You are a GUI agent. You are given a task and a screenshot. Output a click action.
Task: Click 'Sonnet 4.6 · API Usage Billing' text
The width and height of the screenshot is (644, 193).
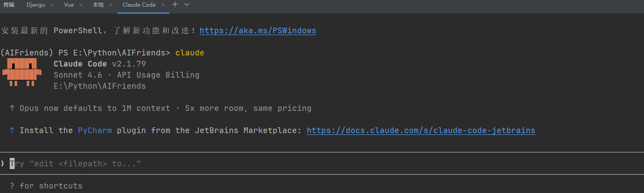(127, 75)
